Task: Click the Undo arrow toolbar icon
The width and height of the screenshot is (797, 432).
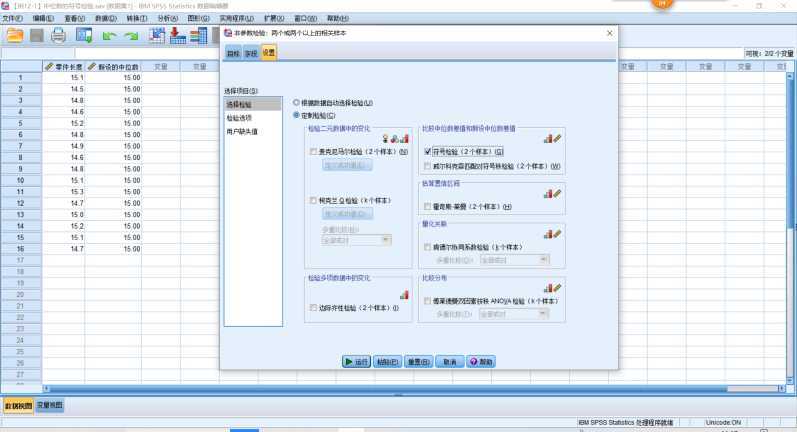Action: click(109, 36)
